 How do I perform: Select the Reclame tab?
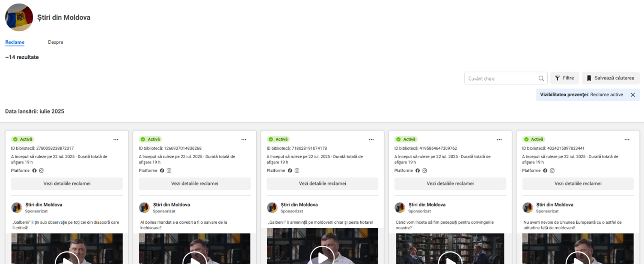click(15, 42)
